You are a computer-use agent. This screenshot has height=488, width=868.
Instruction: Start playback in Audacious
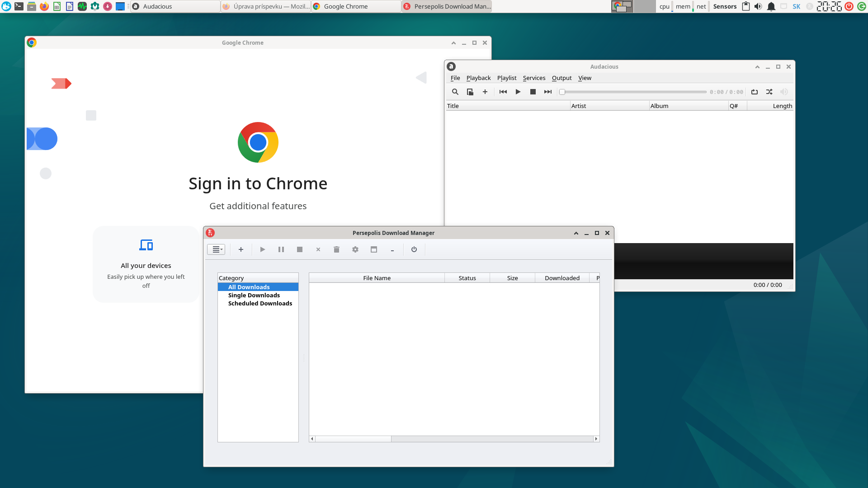click(x=518, y=92)
